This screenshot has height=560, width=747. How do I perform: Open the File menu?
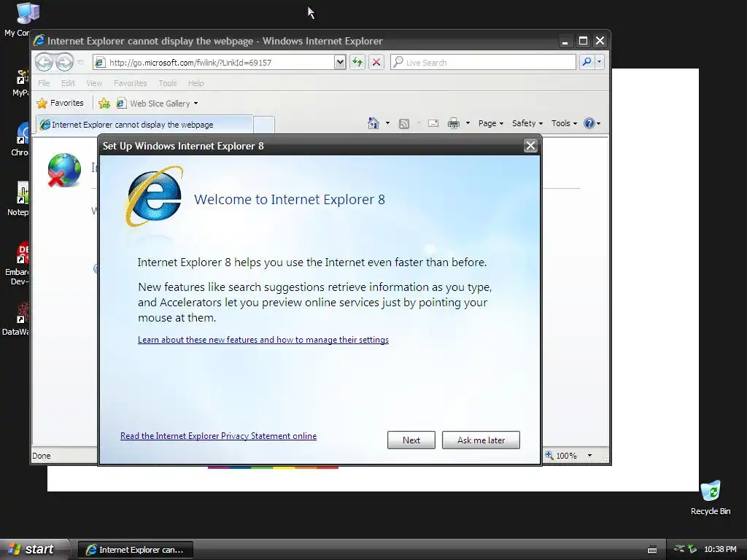[x=44, y=83]
